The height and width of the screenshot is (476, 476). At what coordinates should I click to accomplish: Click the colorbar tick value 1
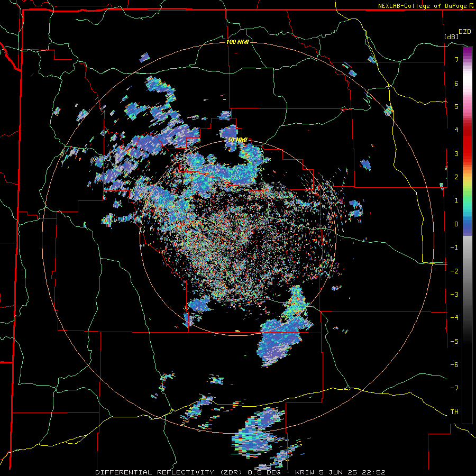(x=456, y=200)
